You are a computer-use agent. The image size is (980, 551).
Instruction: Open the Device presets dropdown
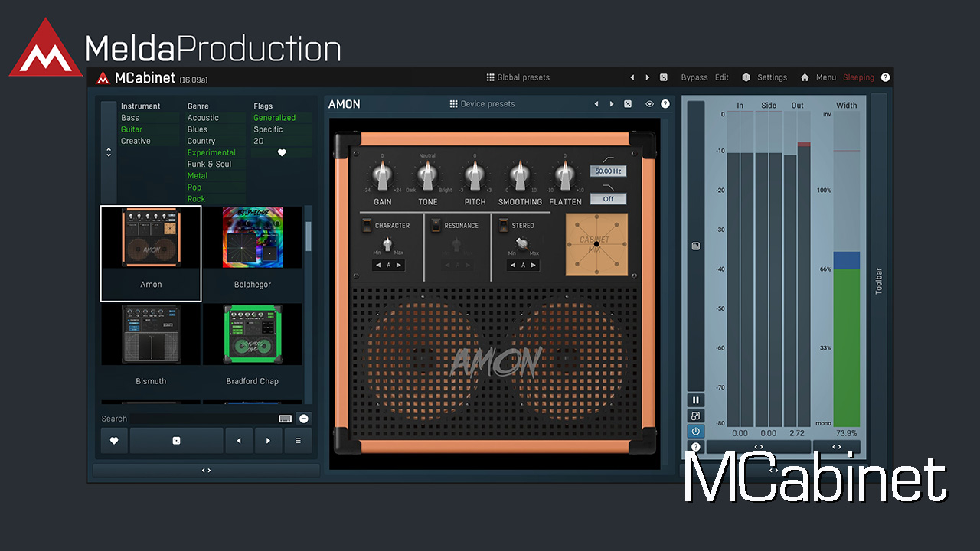(x=482, y=104)
